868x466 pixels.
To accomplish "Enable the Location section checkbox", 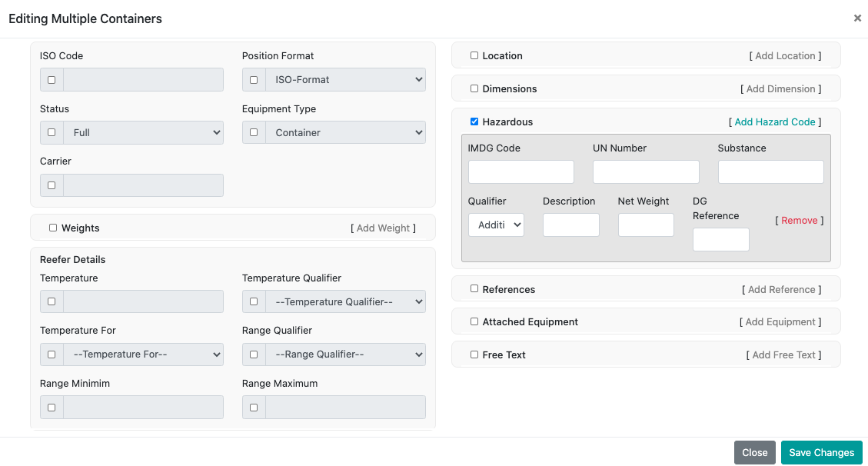I will tap(474, 55).
